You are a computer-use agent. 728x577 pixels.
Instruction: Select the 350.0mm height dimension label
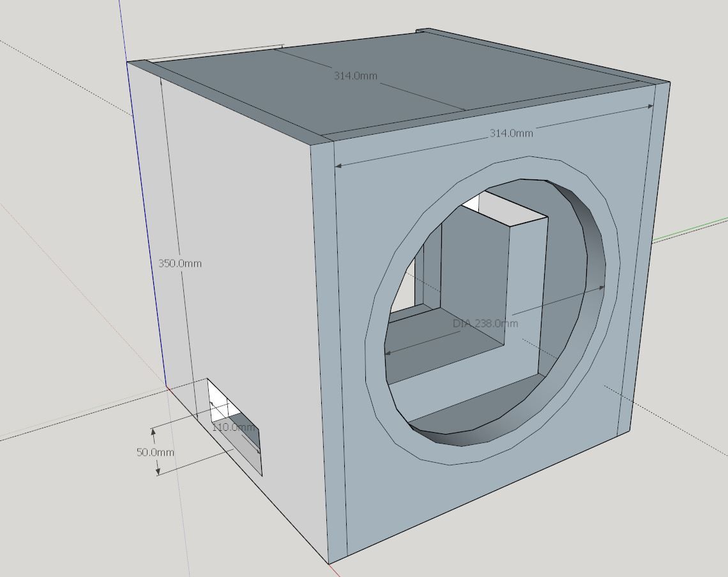179,262
